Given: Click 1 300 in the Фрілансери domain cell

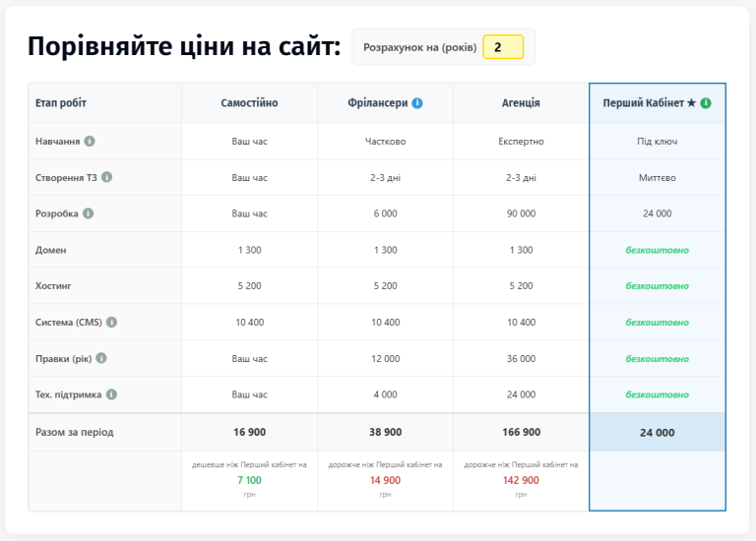Looking at the screenshot, I should 385,250.
